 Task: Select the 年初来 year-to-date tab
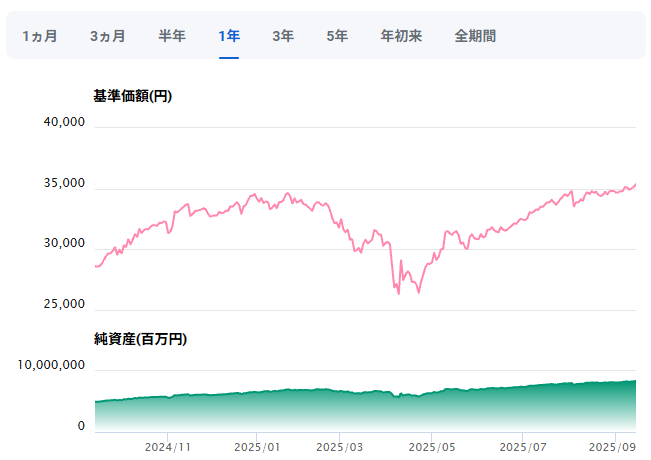401,36
